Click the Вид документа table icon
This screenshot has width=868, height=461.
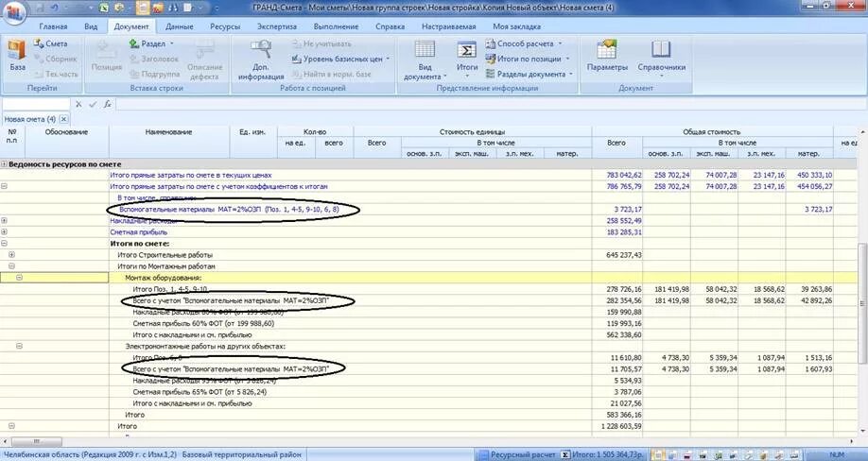coord(425,49)
